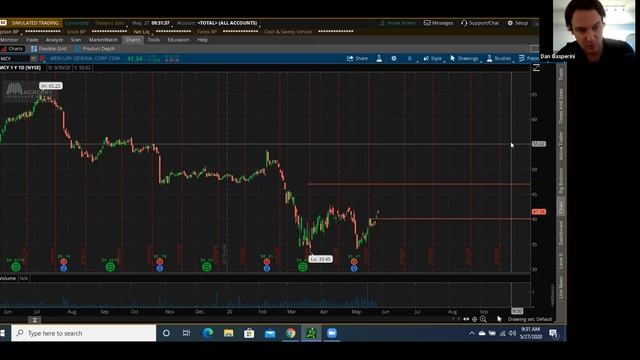Open the Patterns menu

(529, 58)
